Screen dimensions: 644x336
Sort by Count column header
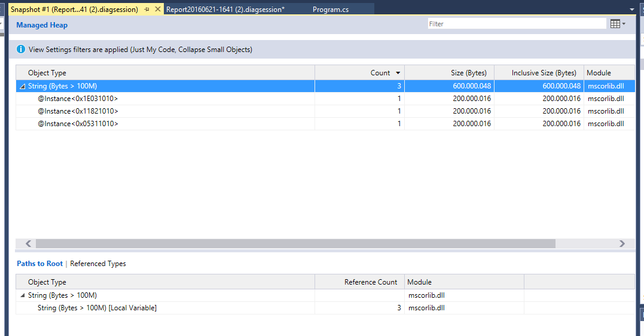360,73
